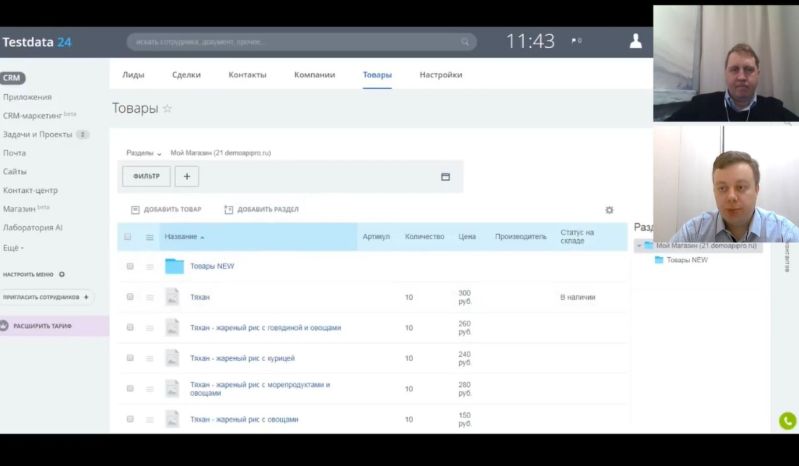Screen dimensions: 799x466
Task: Switch to the Сделки tab
Action: (x=186, y=75)
